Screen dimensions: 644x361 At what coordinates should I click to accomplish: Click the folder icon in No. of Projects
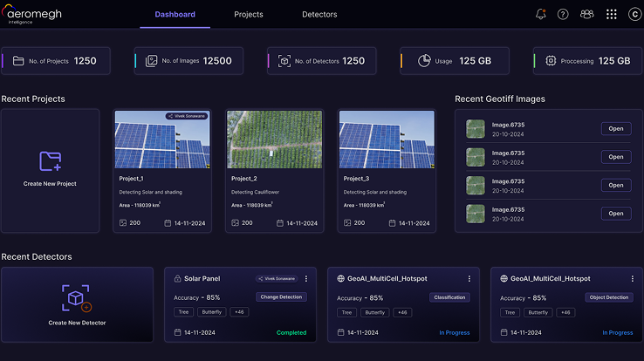[x=18, y=61]
